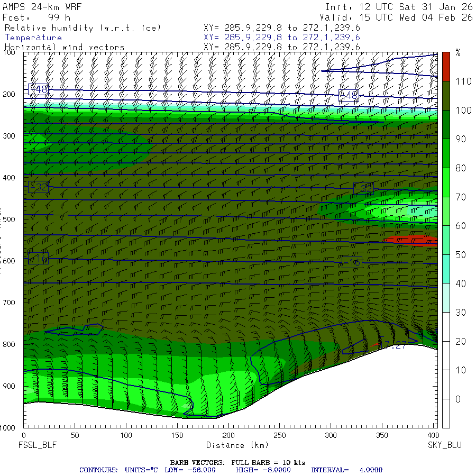This screenshot has width=476, height=476.
Task: Click the right "-32" temperature contour label
Action: click(x=363, y=188)
